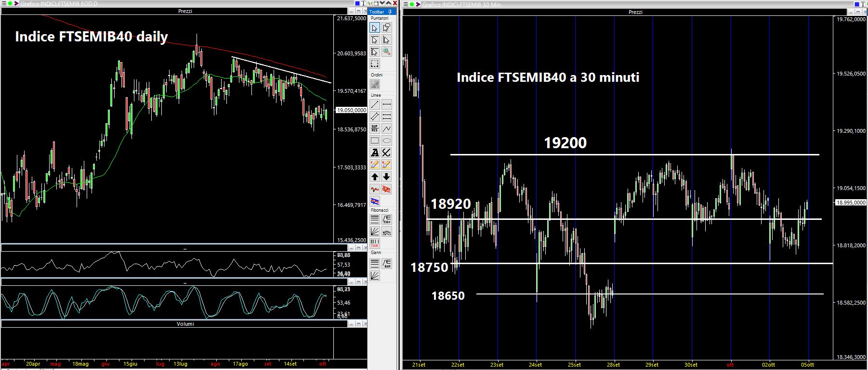Select the blue channel band tool

[x=375, y=201]
